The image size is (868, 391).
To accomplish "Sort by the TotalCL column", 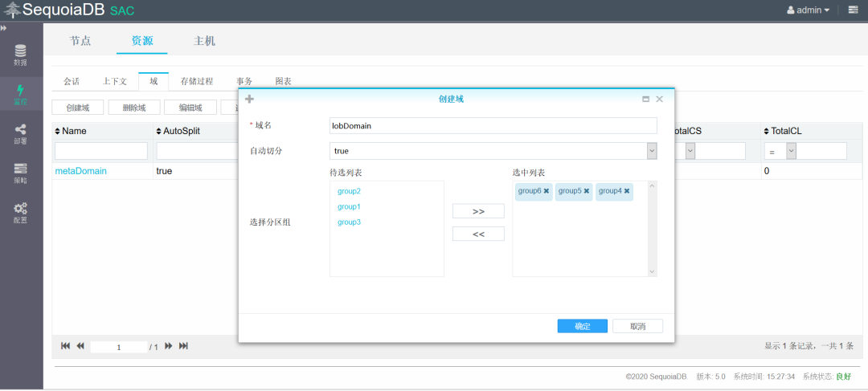I will (783, 131).
